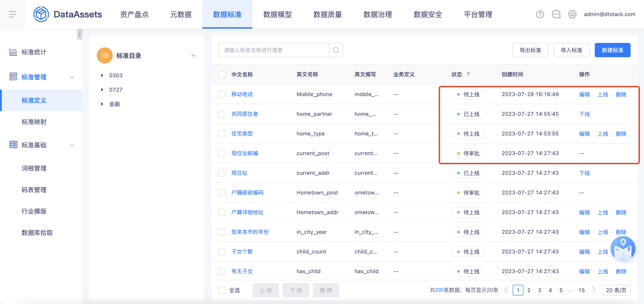Check the 现住址 row checkbox
The image size is (644, 304).
[222, 173]
